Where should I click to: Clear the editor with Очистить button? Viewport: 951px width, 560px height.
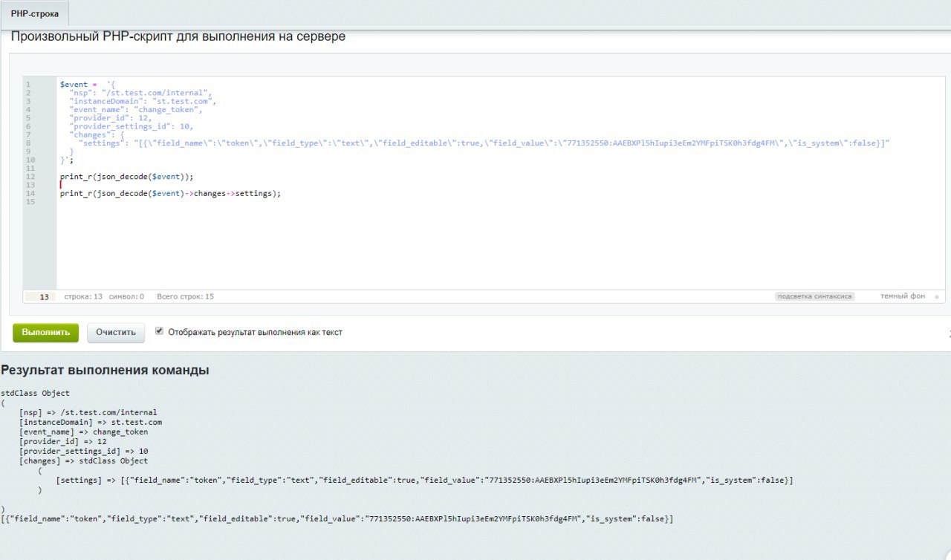(x=116, y=332)
